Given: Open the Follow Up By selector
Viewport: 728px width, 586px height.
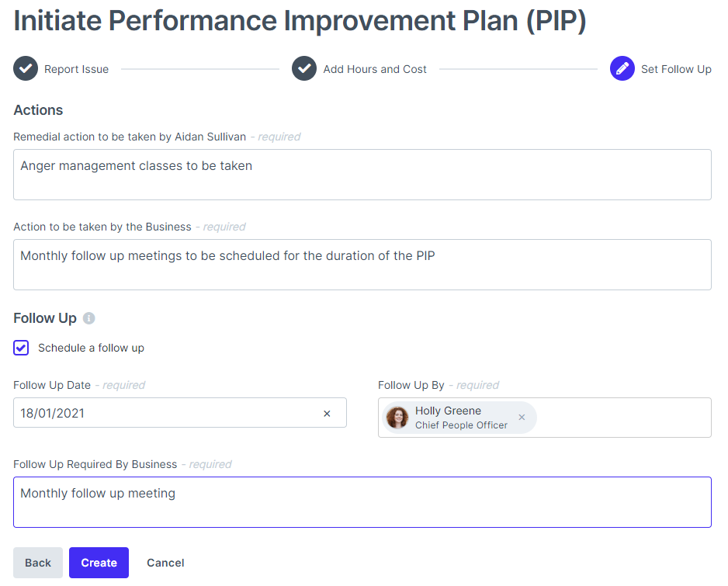Looking at the screenshot, I should (x=621, y=418).
